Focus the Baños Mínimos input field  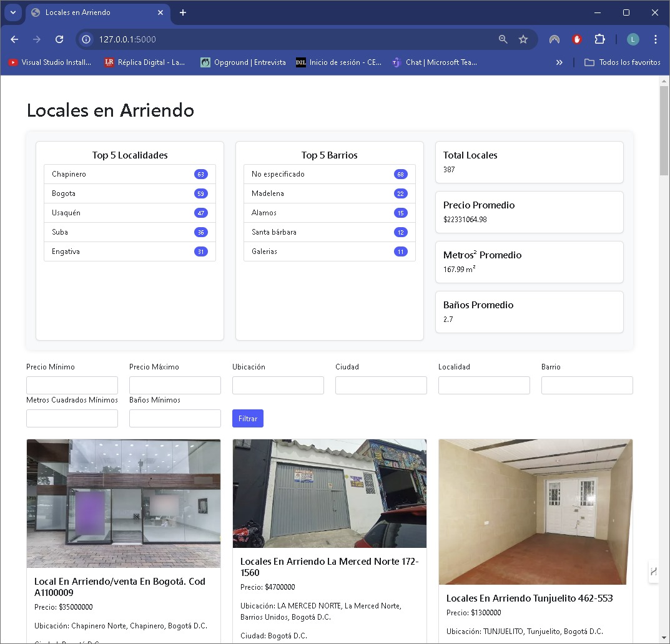(175, 419)
